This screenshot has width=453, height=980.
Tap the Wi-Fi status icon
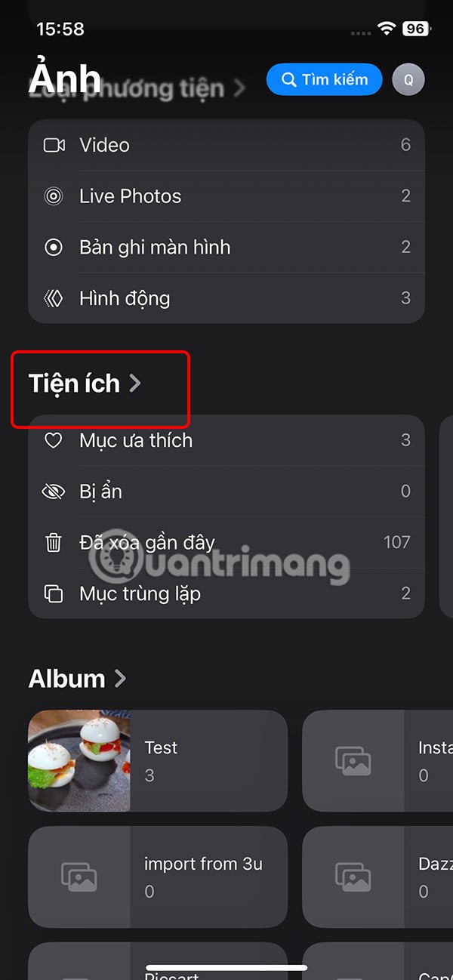tap(387, 29)
